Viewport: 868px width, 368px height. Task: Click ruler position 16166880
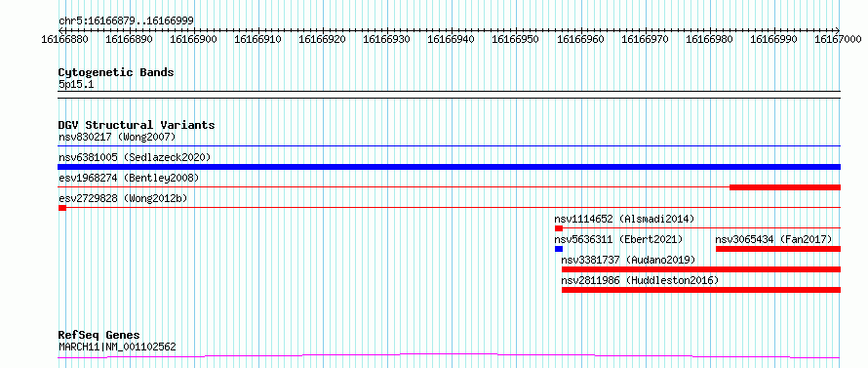click(x=65, y=39)
